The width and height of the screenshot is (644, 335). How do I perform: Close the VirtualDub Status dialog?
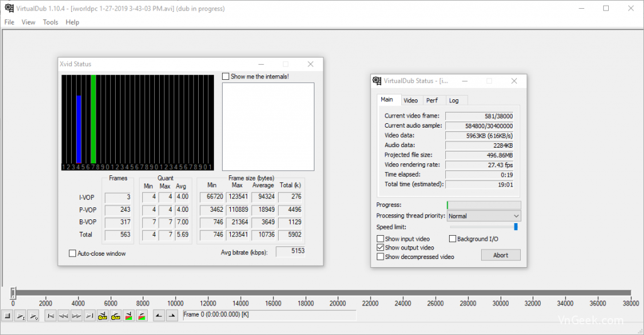coord(514,81)
